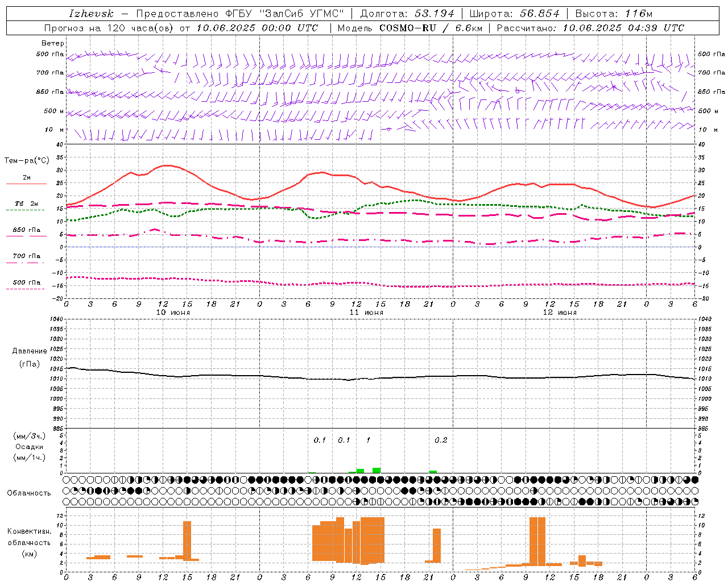Click '500 гПа' temperature legend entry

pos(26,282)
